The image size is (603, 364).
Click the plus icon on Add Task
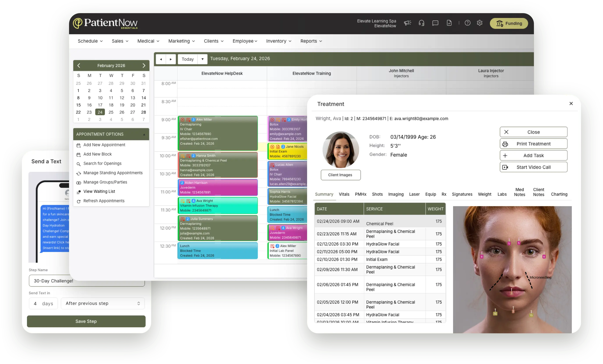[x=505, y=156]
